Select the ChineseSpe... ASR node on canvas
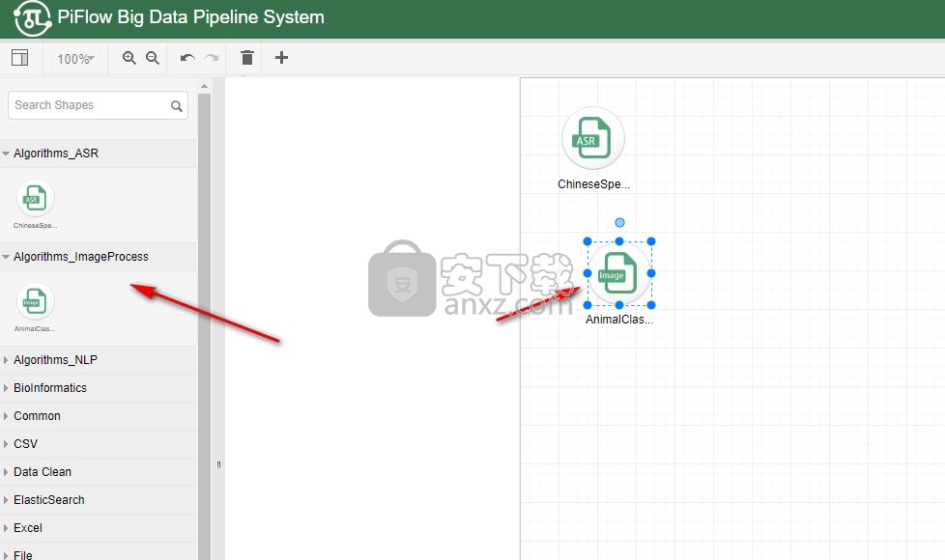This screenshot has height=560, width=945. tap(593, 138)
